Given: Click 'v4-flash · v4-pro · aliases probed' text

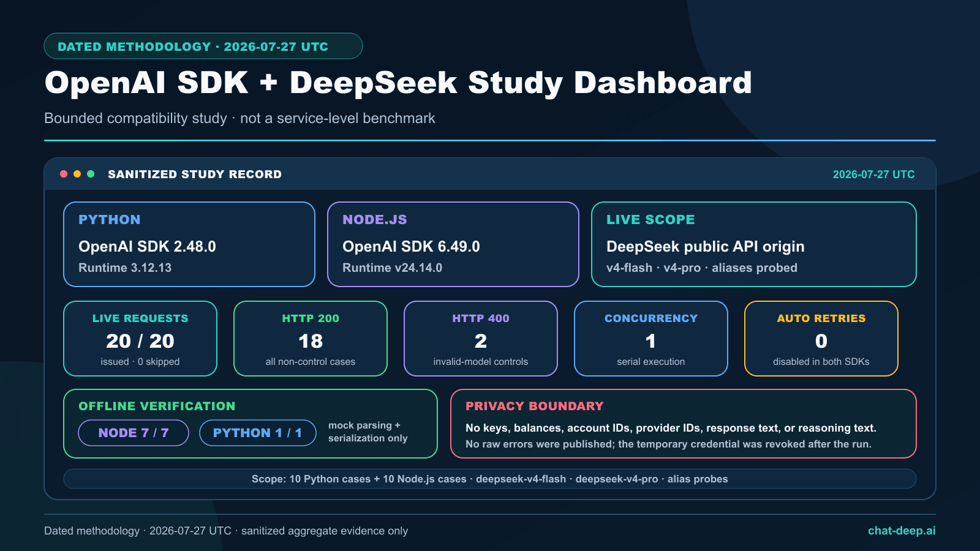Looking at the screenshot, I should pyautogui.click(x=702, y=268).
